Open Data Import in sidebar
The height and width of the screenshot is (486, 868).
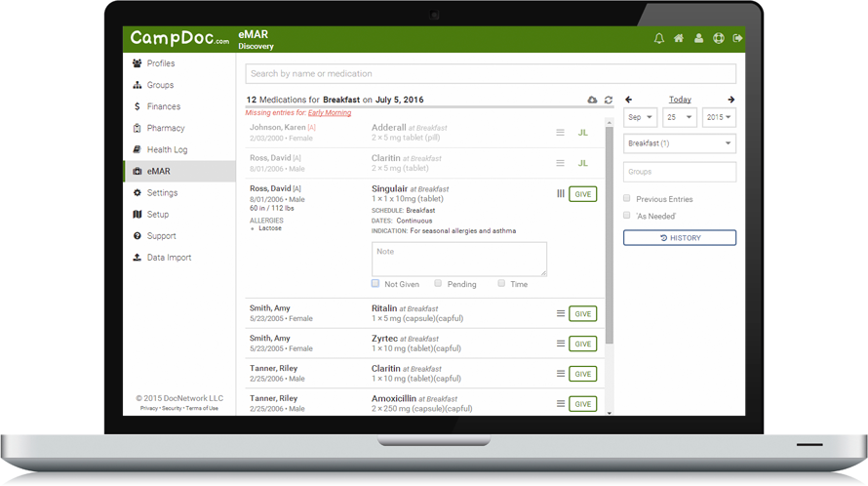(x=179, y=258)
